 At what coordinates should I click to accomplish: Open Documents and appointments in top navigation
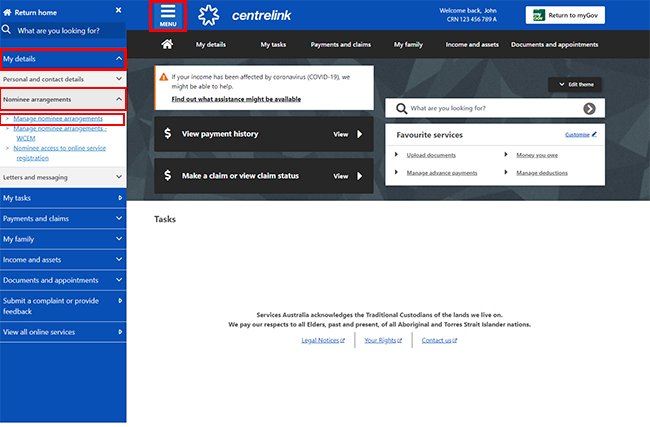554,44
